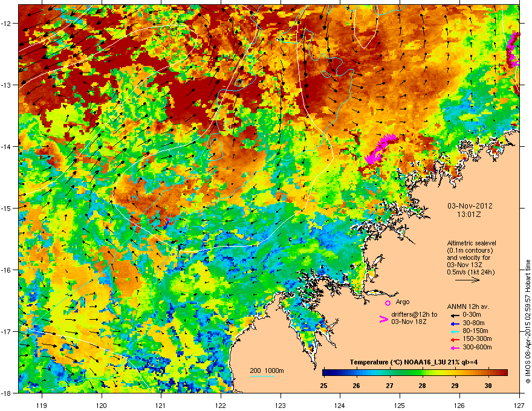
Task: Click the color bar tick label '26'
Action: [357, 386]
